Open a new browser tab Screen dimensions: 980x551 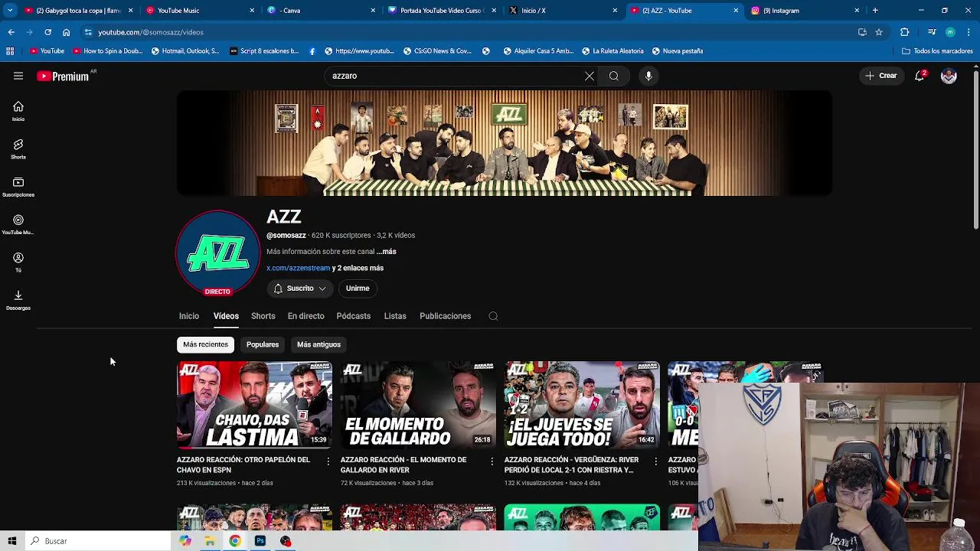pos(875,11)
